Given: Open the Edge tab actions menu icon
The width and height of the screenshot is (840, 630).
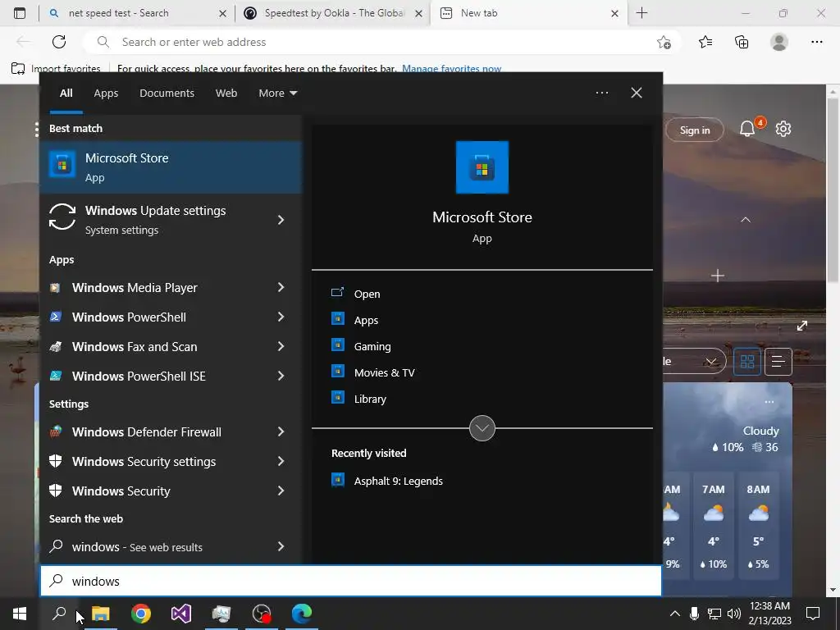Looking at the screenshot, I should [20, 13].
